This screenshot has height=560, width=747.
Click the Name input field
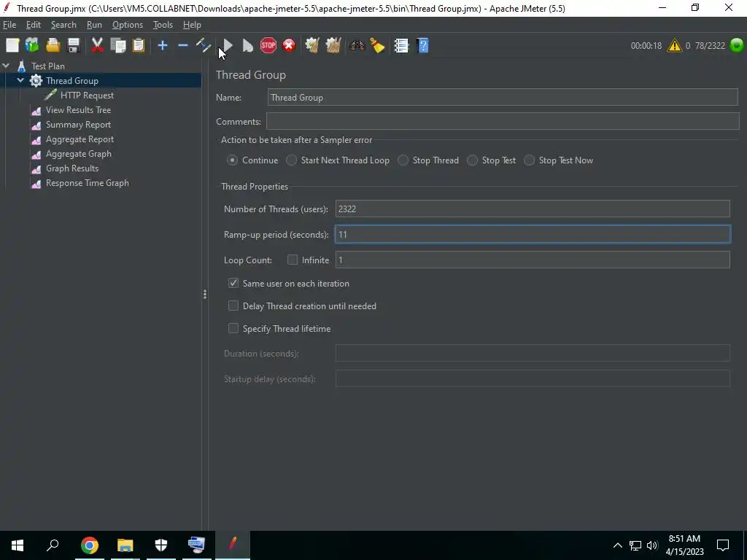(503, 97)
